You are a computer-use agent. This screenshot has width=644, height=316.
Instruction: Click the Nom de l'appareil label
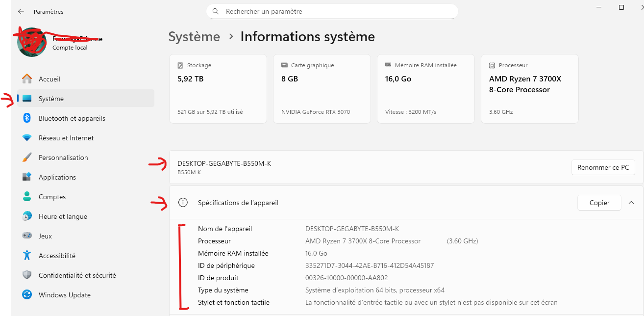pyautogui.click(x=225, y=229)
